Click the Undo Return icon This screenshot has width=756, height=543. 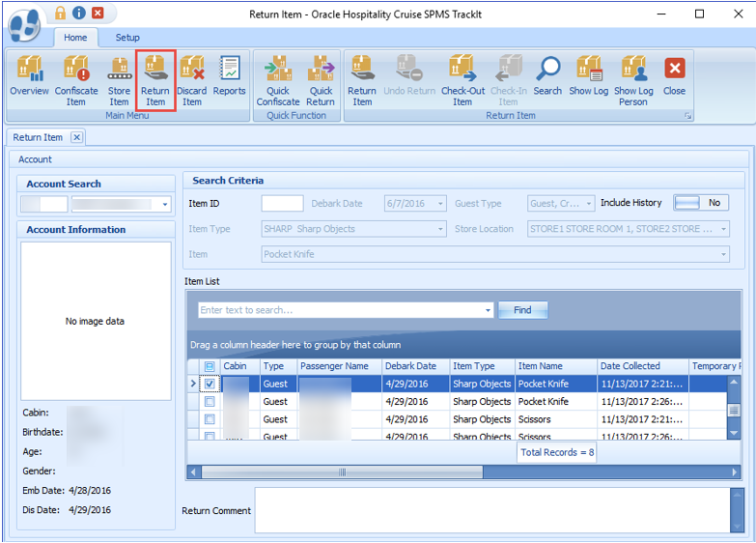coord(409,75)
